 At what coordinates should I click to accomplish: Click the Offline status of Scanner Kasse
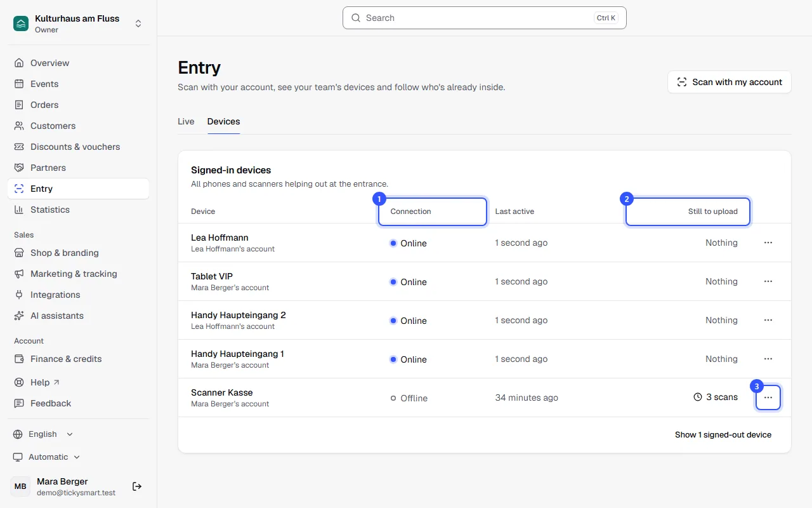pos(409,398)
